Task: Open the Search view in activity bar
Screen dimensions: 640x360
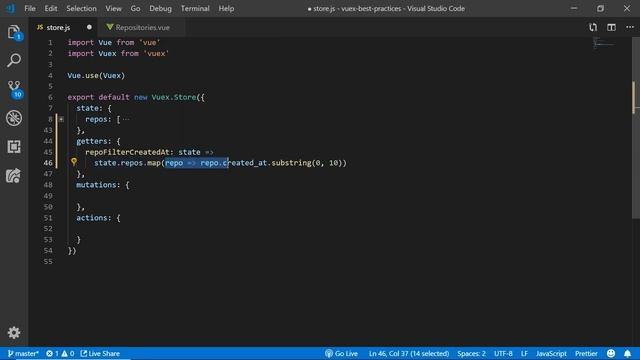Action: pyautogui.click(x=14, y=60)
